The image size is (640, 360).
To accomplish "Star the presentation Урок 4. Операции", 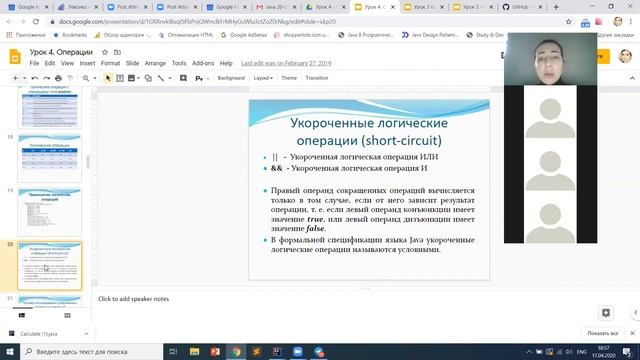I will 105,52.
